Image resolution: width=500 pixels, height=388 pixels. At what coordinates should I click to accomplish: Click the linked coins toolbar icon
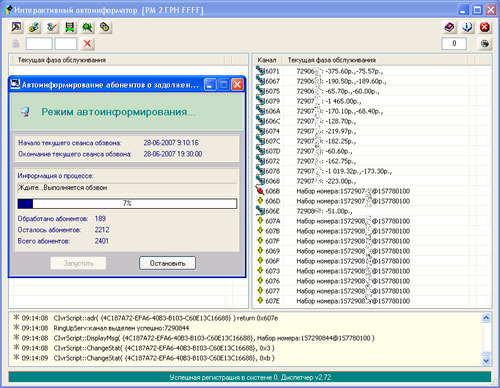[x=105, y=27]
